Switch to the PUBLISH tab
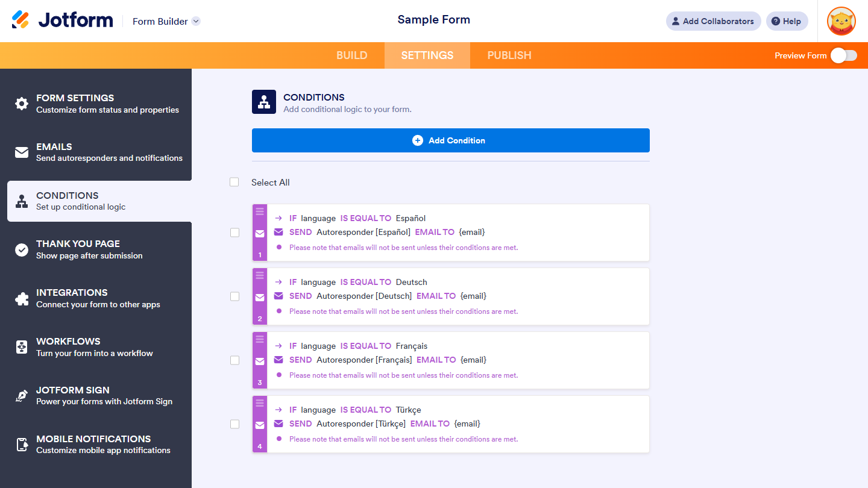Viewport: 868px width, 488px height. coord(509,55)
